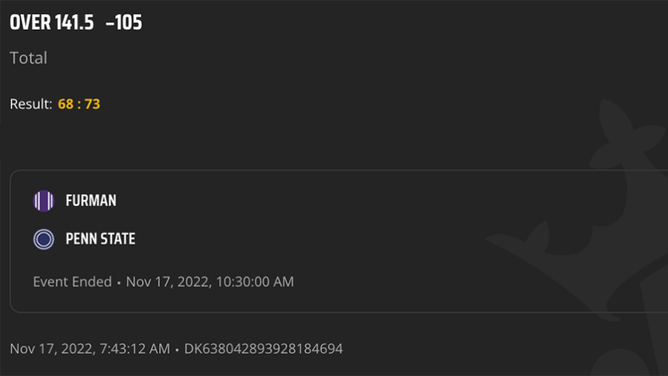
Task: Select the Total market label
Action: pyautogui.click(x=29, y=58)
